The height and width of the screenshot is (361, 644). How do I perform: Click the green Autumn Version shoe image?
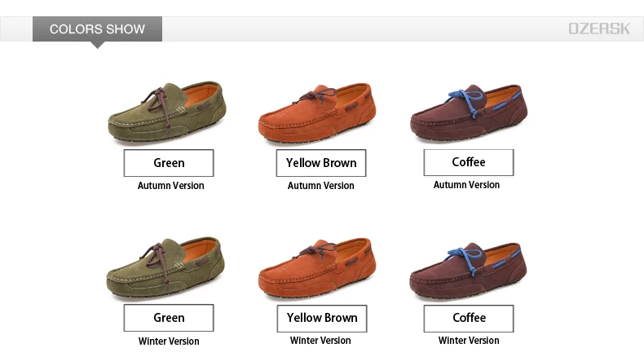tap(167, 112)
